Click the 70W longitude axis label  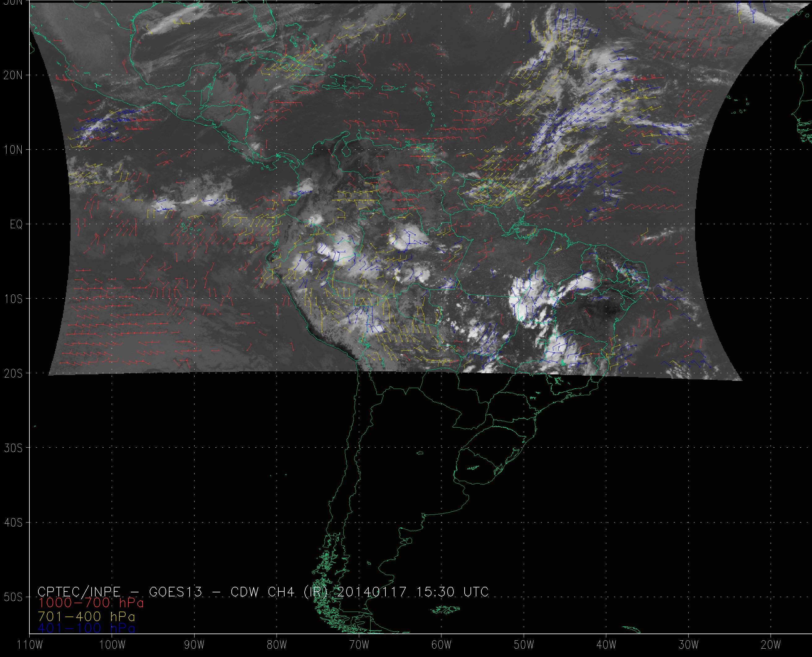[359, 645]
